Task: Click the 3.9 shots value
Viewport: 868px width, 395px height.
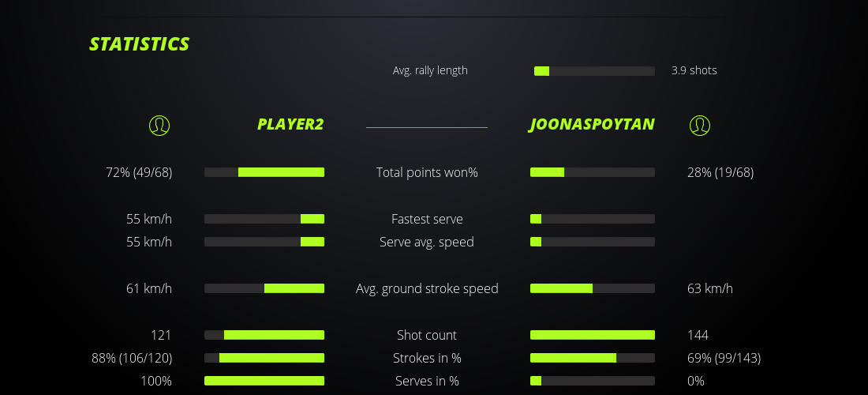Action: (694, 70)
